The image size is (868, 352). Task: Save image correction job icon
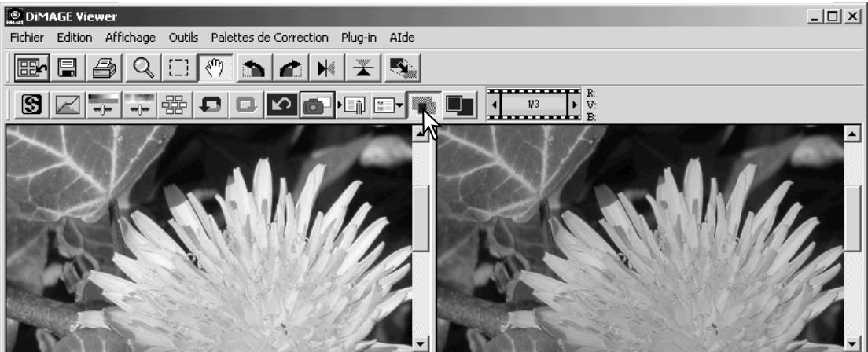coord(353,104)
